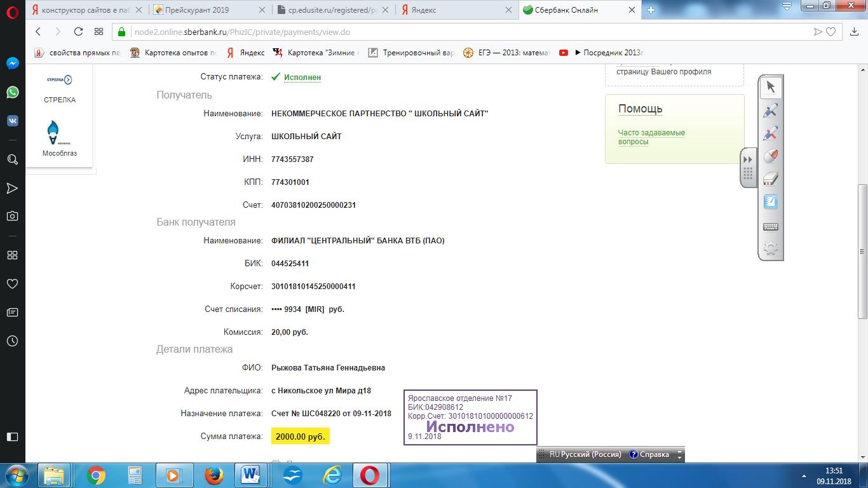Screen dimensions: 868x488
Task: Open start page grid next to reload
Action: point(98,32)
